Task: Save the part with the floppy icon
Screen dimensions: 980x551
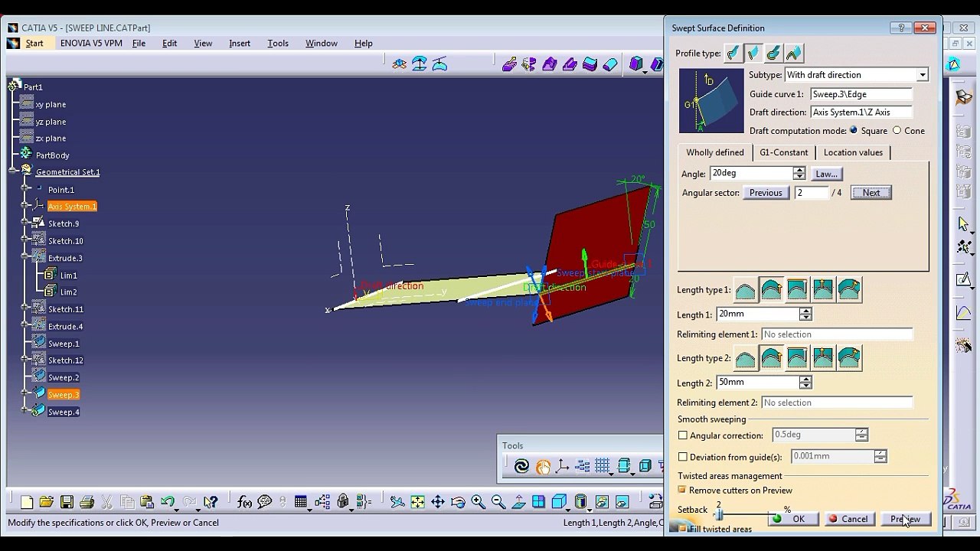Action: 67,502
